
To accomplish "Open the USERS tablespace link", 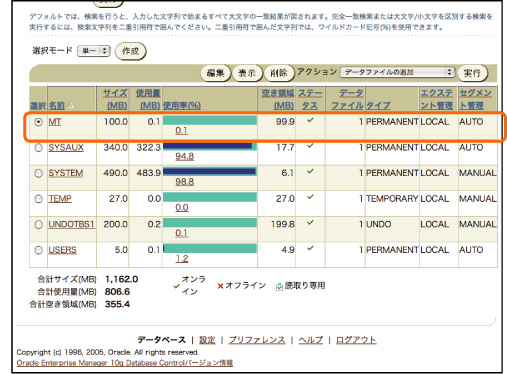I will pos(62,250).
